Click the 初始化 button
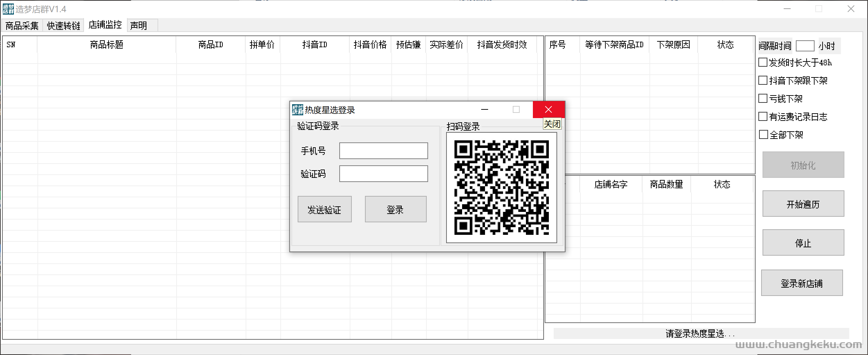This screenshot has width=868, height=355. pyautogui.click(x=803, y=165)
